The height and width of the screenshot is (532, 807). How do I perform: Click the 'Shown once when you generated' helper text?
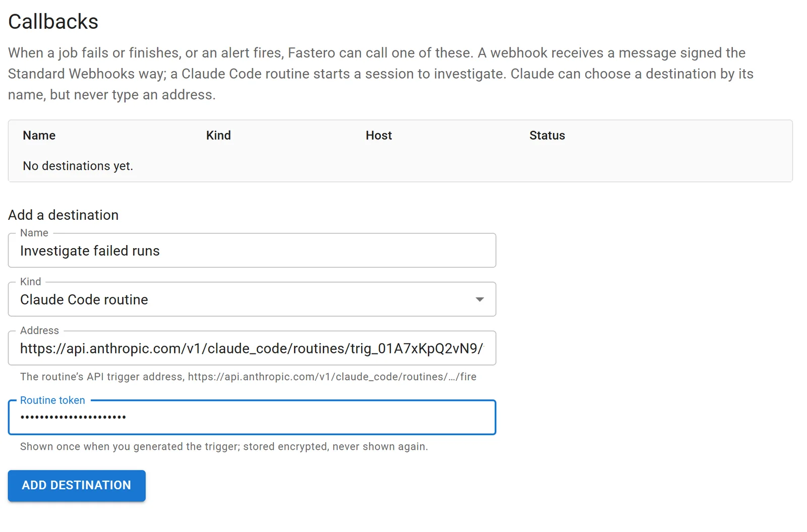click(224, 447)
